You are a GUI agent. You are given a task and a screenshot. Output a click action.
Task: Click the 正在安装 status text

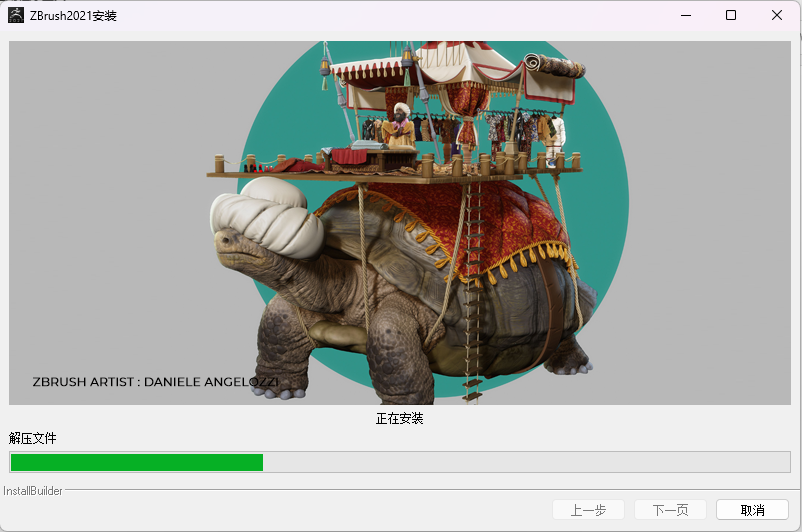pos(399,418)
